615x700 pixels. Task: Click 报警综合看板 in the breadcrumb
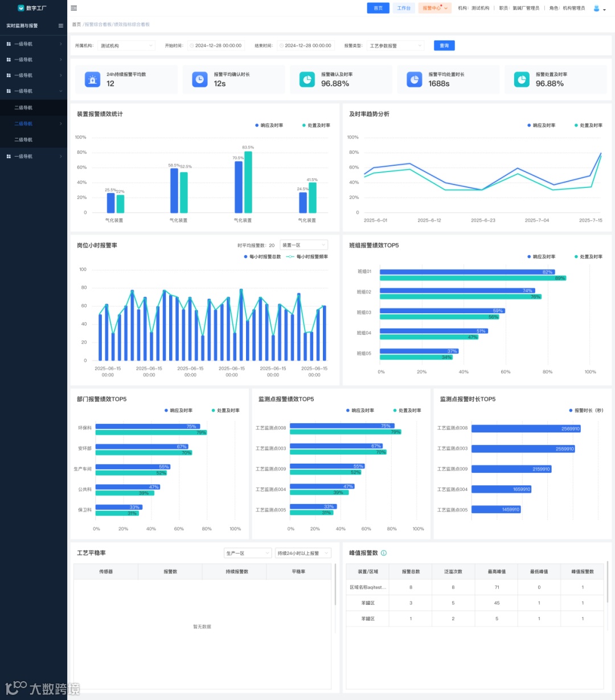click(x=98, y=24)
